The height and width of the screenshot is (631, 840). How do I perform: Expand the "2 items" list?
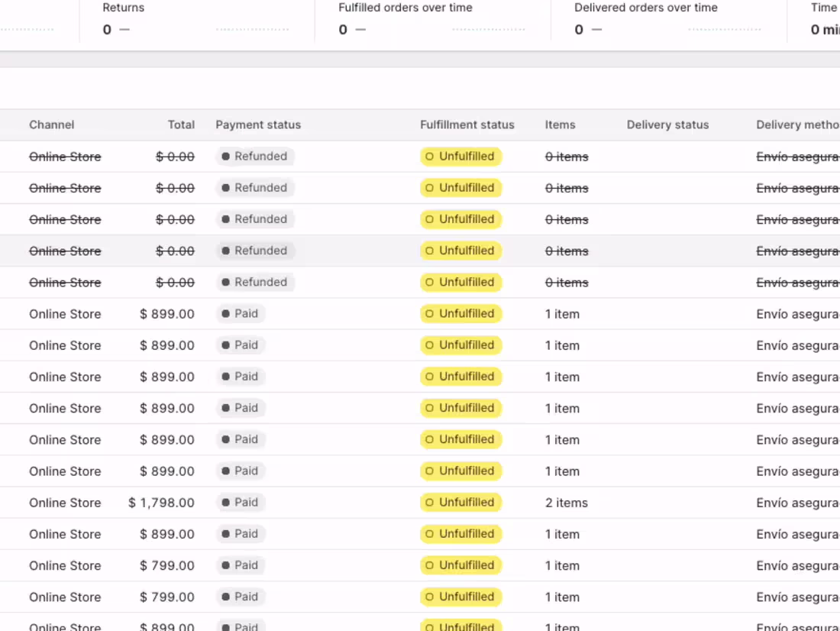click(x=566, y=503)
